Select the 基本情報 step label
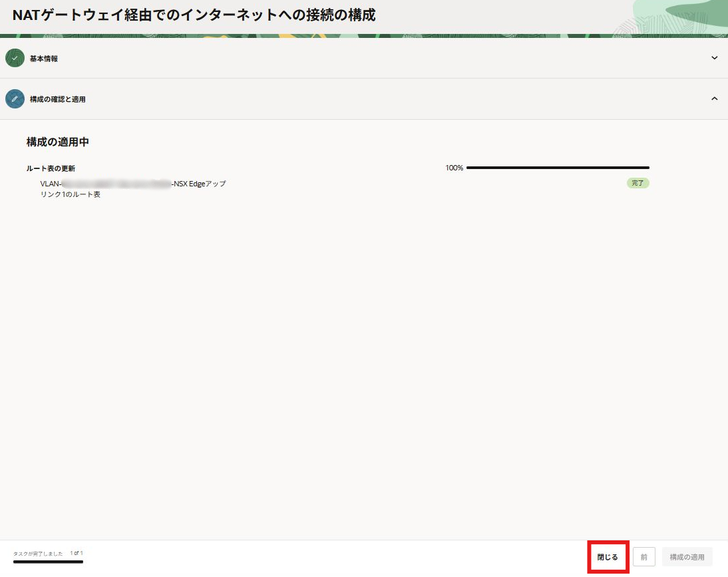The width and height of the screenshot is (728, 577). (44, 59)
